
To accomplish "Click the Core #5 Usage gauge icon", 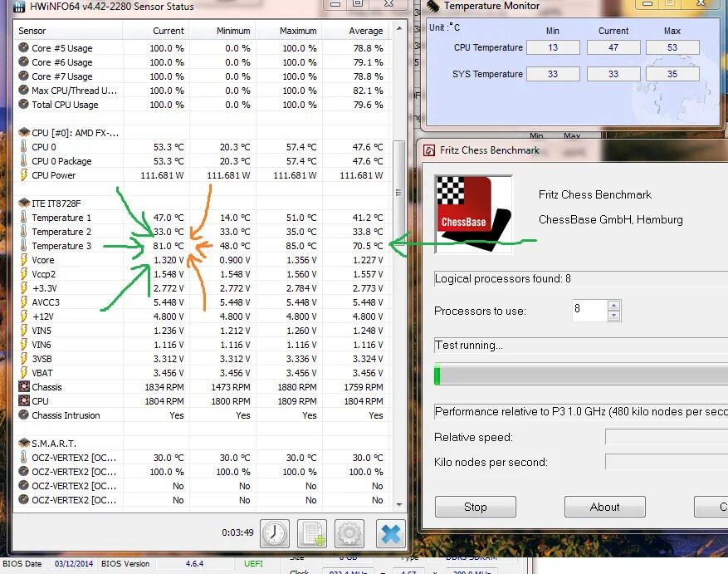I will click(x=24, y=48).
